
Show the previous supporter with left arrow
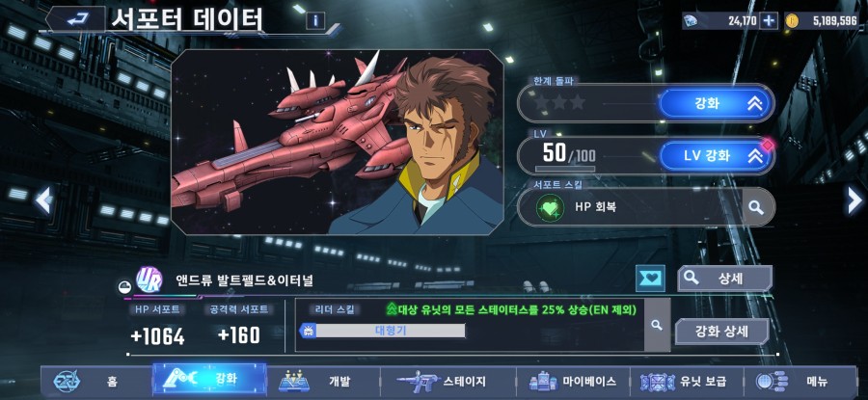point(44,200)
